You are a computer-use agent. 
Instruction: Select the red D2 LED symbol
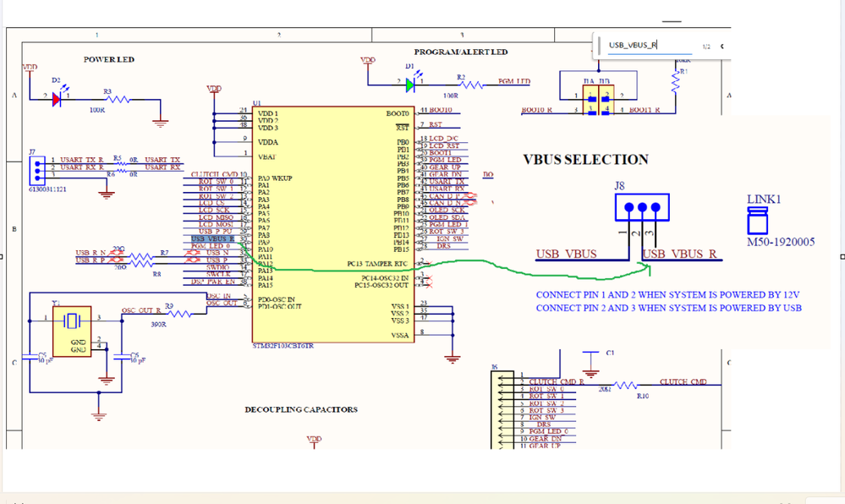56,99
